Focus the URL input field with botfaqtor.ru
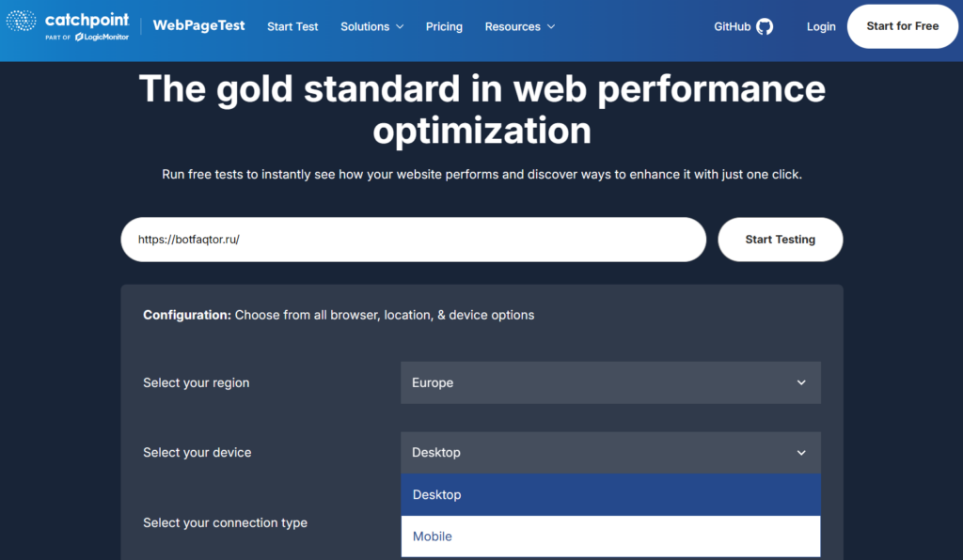This screenshot has height=560, width=963. pyautogui.click(x=414, y=240)
